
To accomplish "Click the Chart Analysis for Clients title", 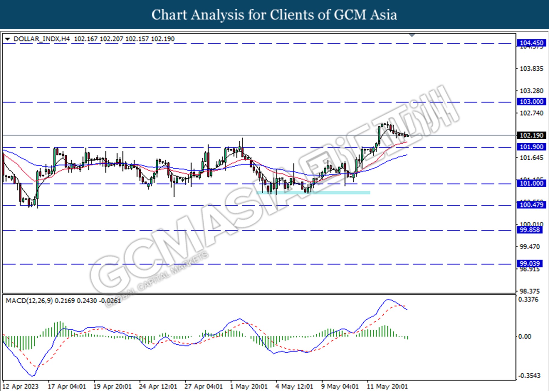I will tap(274, 15).
